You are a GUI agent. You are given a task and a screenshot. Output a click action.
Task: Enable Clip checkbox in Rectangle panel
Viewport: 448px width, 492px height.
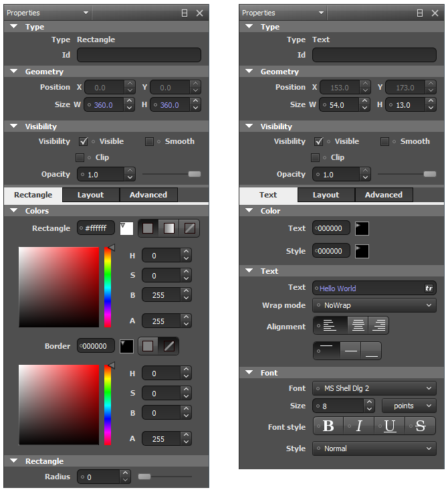(x=80, y=157)
